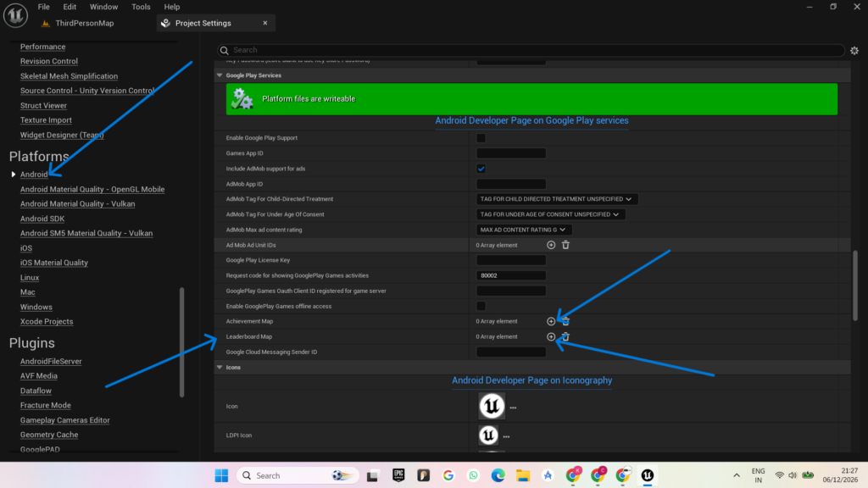The image size is (868, 488).
Task: Open the Windows Start menu
Action: click(x=221, y=475)
